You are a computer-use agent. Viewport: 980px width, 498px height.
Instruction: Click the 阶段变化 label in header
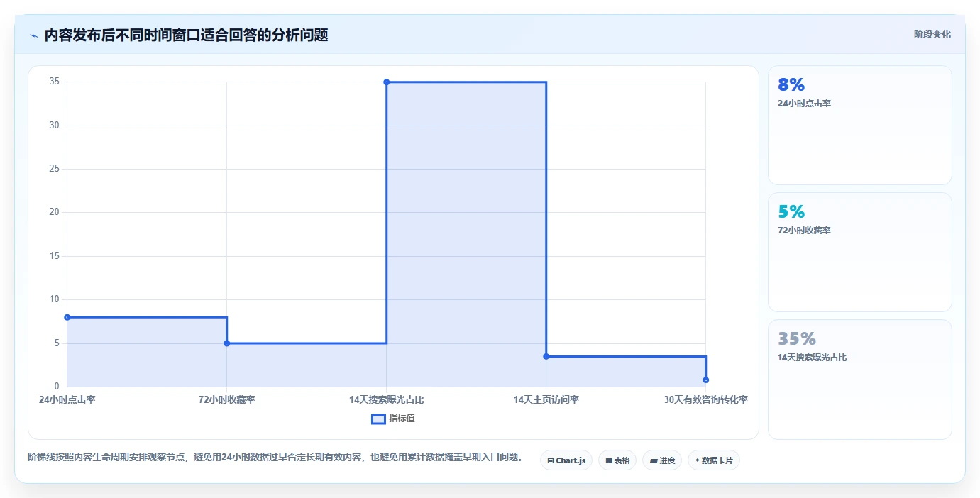[932, 34]
